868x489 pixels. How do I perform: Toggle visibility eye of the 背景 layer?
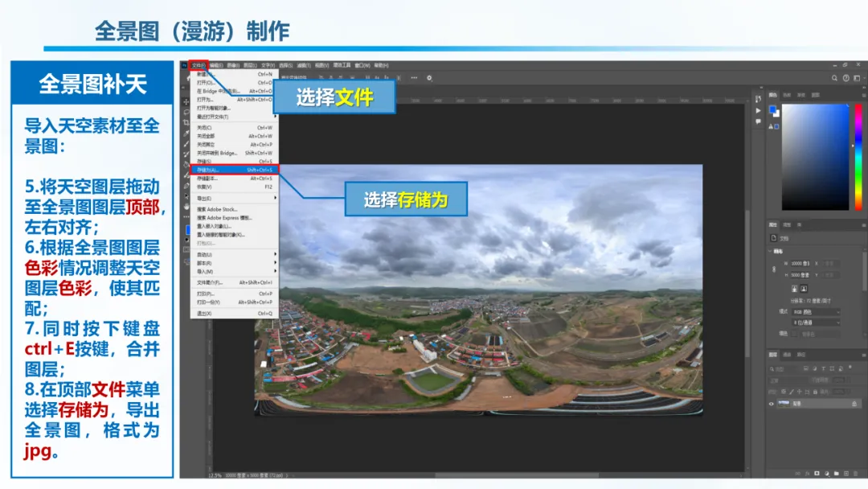coord(771,404)
